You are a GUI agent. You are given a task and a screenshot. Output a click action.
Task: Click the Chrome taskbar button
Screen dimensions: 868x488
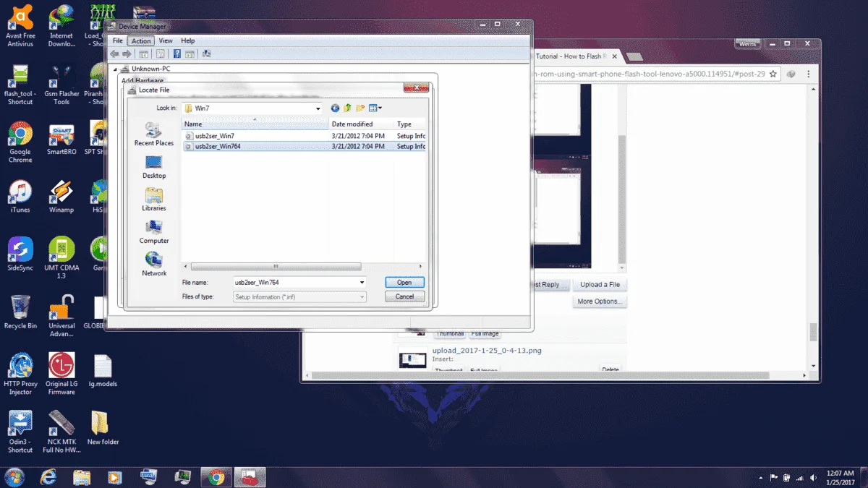pos(216,477)
